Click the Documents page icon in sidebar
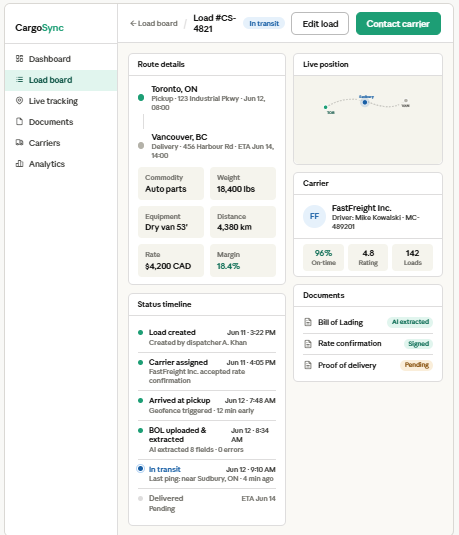The width and height of the screenshot is (459, 535). (x=19, y=121)
